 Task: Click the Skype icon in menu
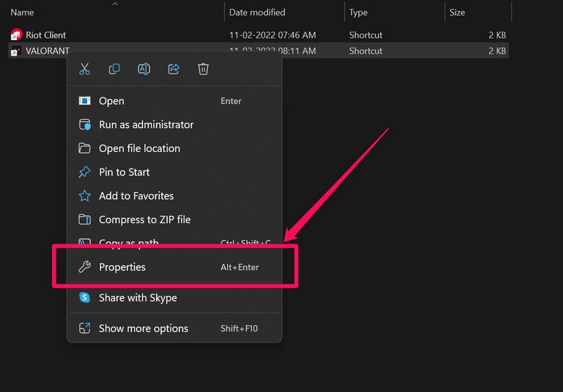(x=84, y=298)
